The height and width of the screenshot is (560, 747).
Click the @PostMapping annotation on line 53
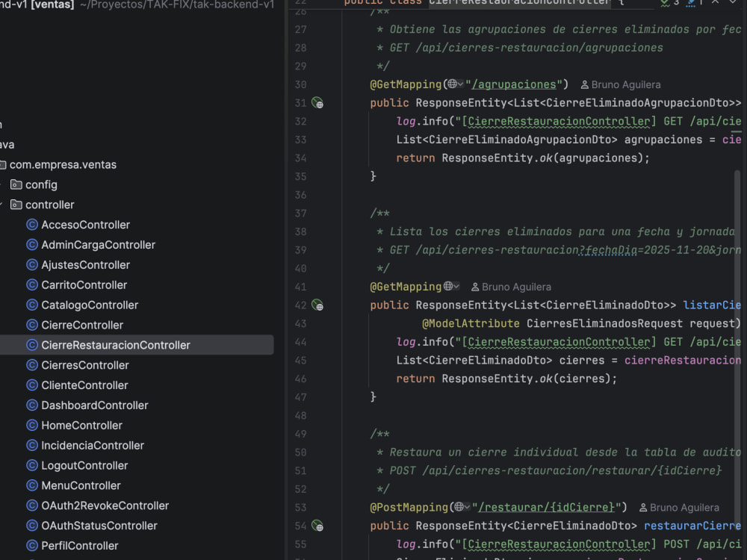409,507
